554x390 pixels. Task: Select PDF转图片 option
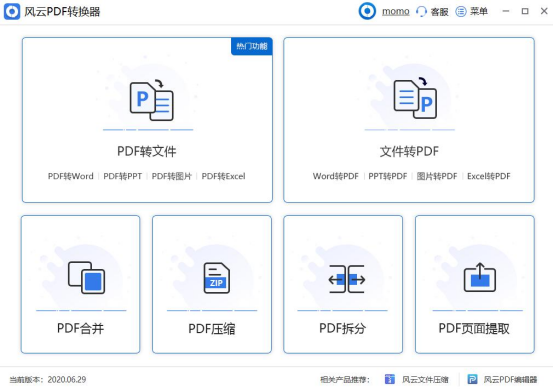click(x=172, y=176)
